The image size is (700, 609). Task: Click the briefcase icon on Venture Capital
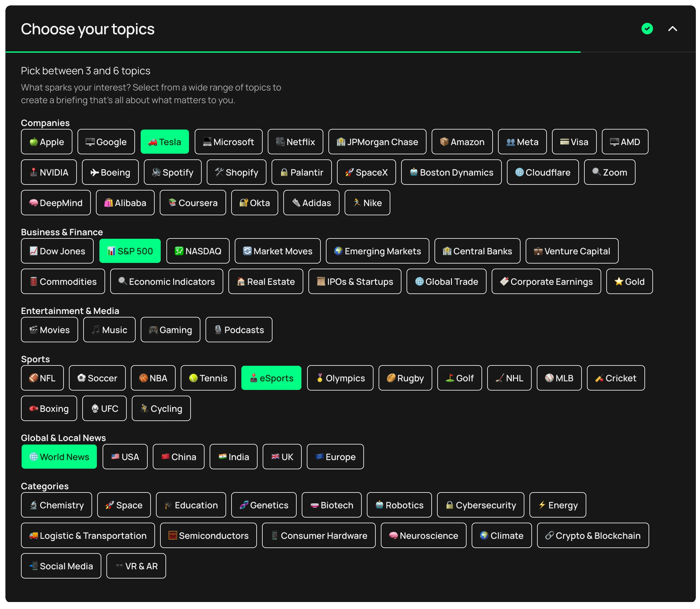tap(538, 251)
